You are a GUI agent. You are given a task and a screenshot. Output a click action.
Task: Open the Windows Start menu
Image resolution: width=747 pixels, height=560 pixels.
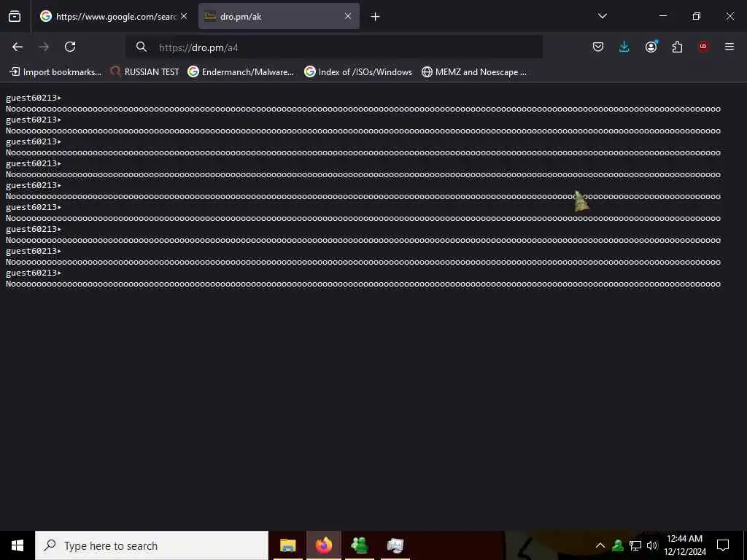(18, 545)
